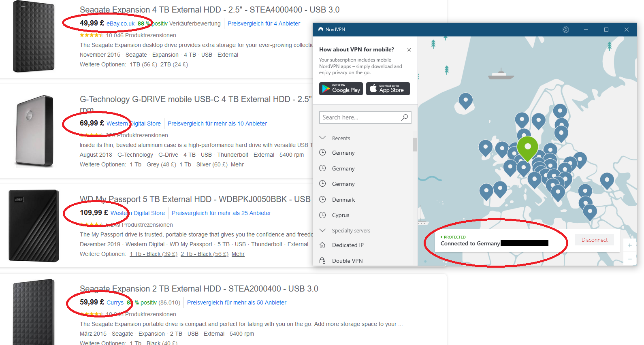
Task: Click the NordVPN logo in the title bar
Action: tap(321, 30)
